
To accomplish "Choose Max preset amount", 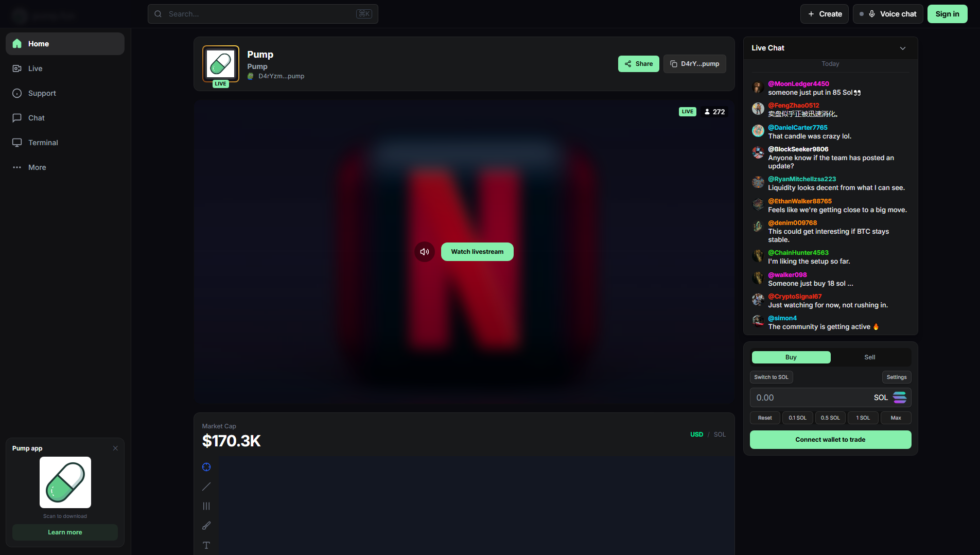I will 896,418.
